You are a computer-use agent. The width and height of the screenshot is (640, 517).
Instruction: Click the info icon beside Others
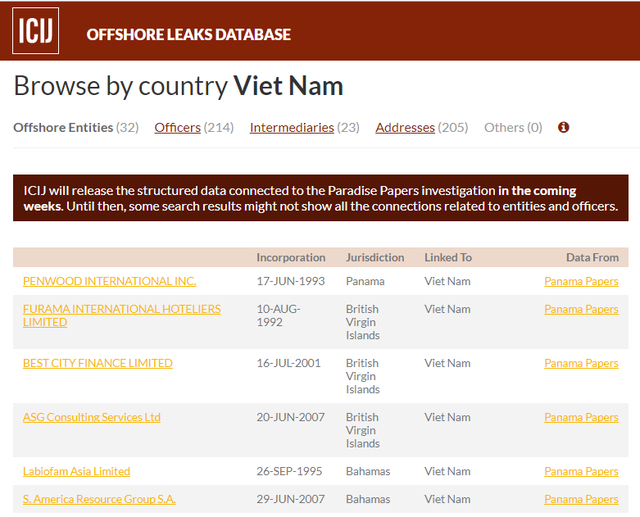point(563,128)
